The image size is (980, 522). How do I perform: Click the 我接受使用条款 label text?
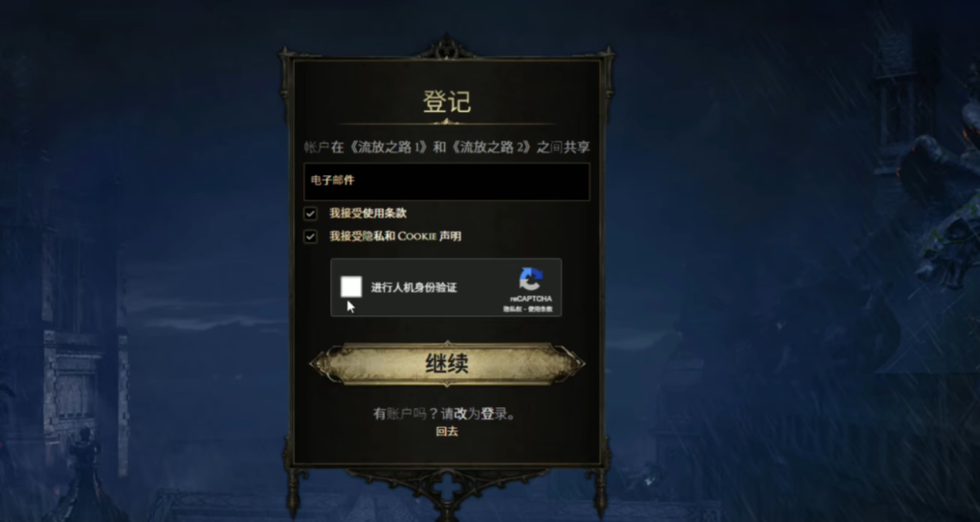[x=368, y=214]
